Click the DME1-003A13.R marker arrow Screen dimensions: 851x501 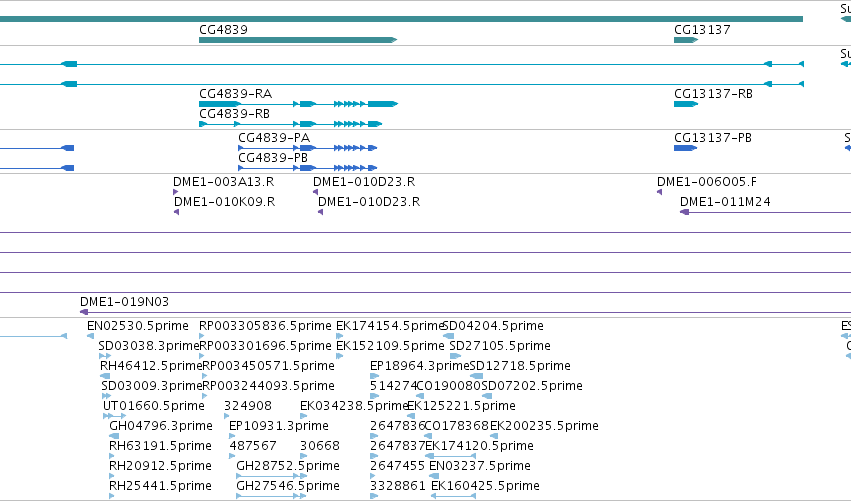point(175,192)
